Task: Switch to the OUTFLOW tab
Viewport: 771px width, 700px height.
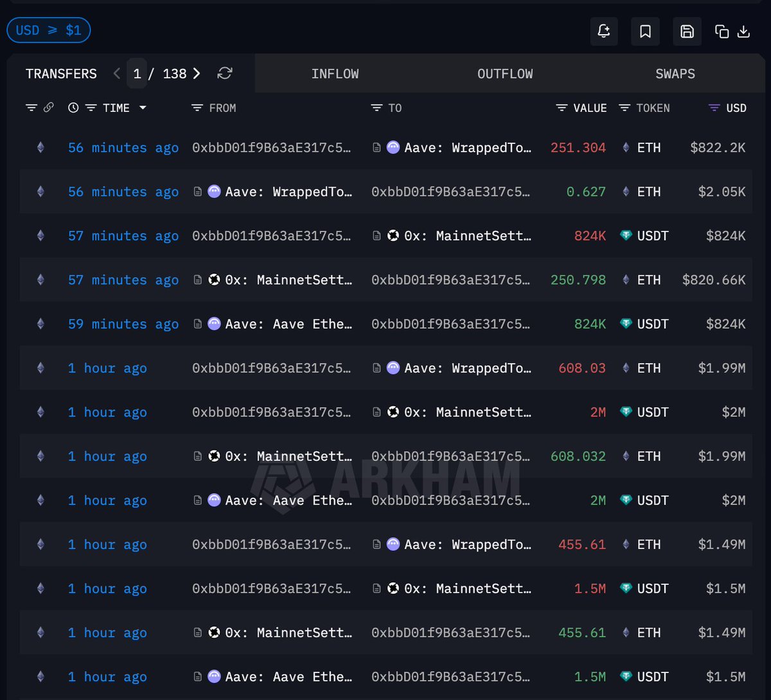Action: pos(505,74)
